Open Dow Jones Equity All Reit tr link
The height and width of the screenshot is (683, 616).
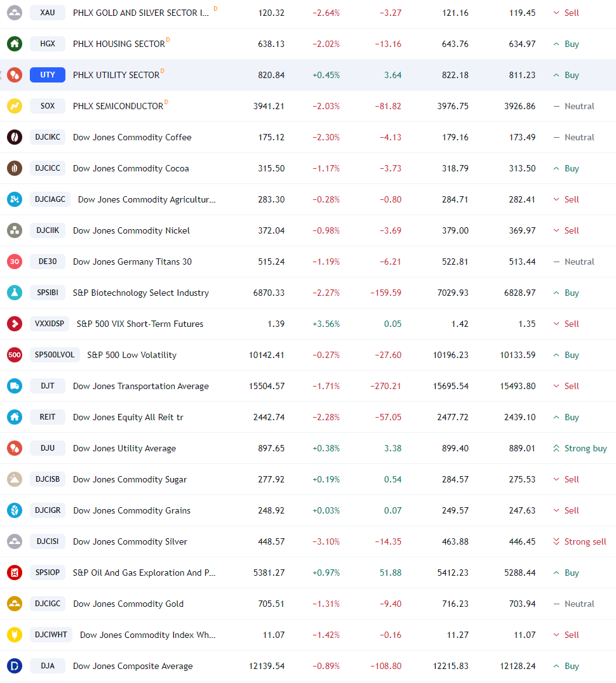pyautogui.click(x=128, y=417)
